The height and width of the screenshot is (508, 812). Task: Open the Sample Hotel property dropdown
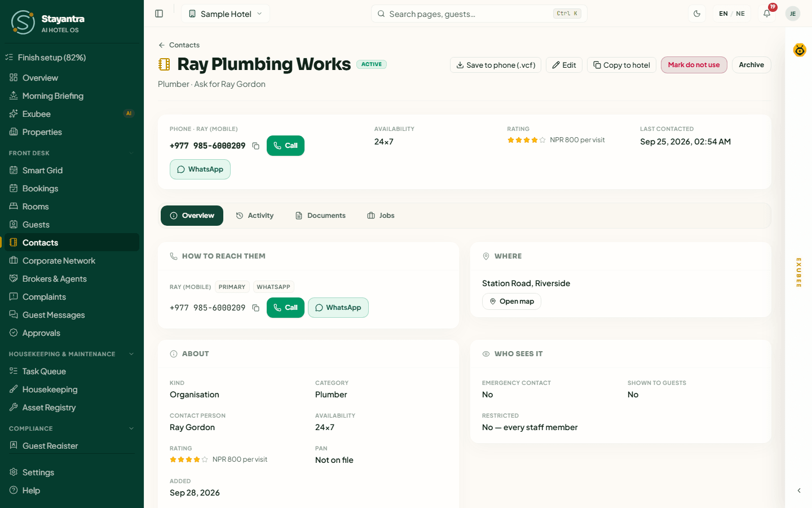(226, 14)
